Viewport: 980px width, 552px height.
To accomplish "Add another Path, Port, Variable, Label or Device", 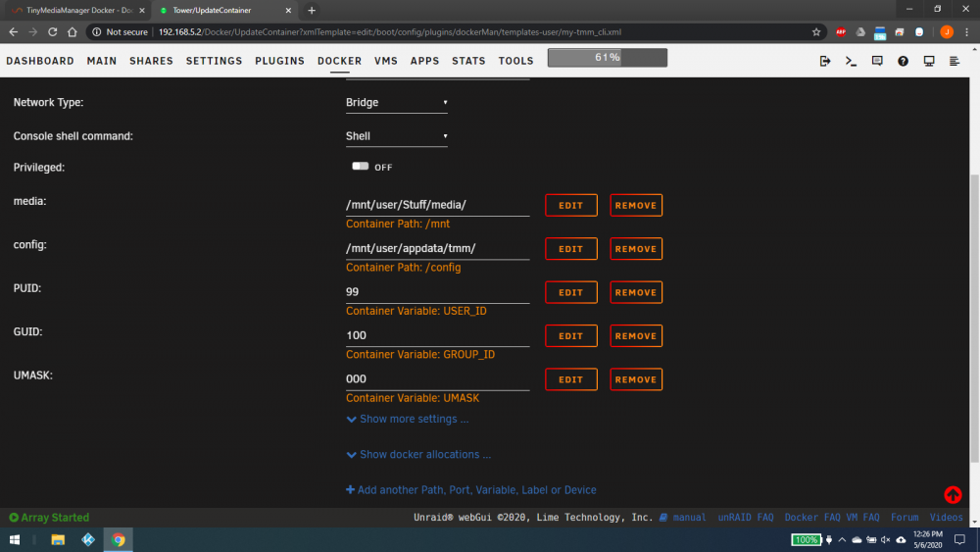I will click(x=471, y=490).
